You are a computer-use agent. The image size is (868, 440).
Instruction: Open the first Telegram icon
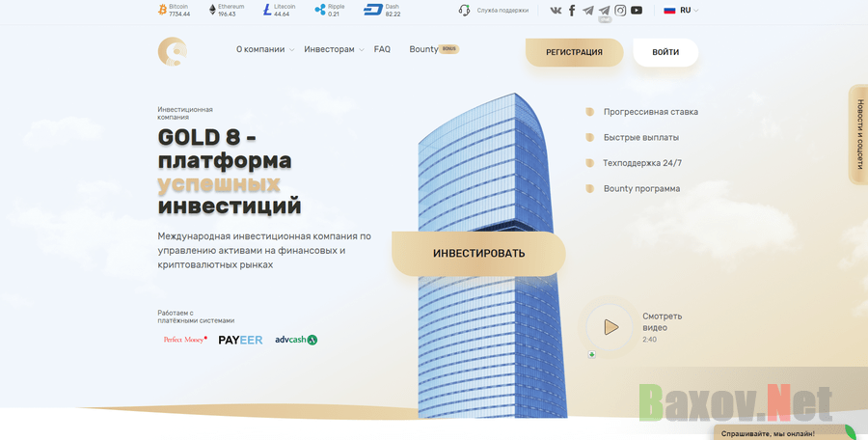tap(588, 11)
